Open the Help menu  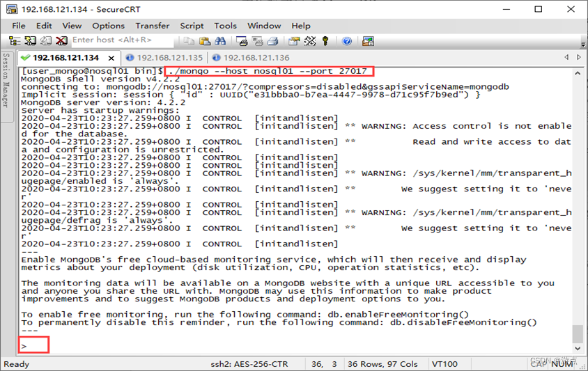[301, 26]
